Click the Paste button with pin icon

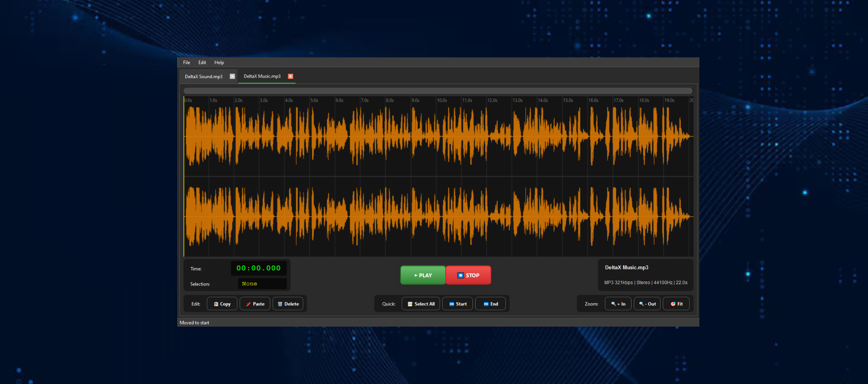point(255,304)
